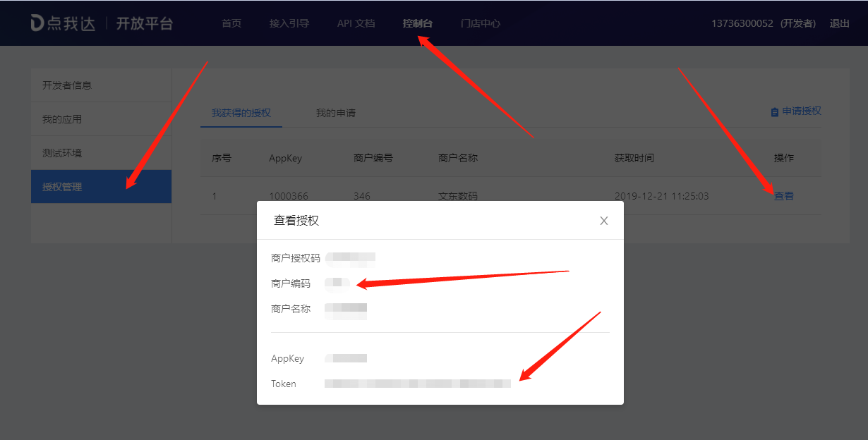The image size is (868, 440).
Task: Switch to the 我获得的授权 tab
Action: click(241, 113)
